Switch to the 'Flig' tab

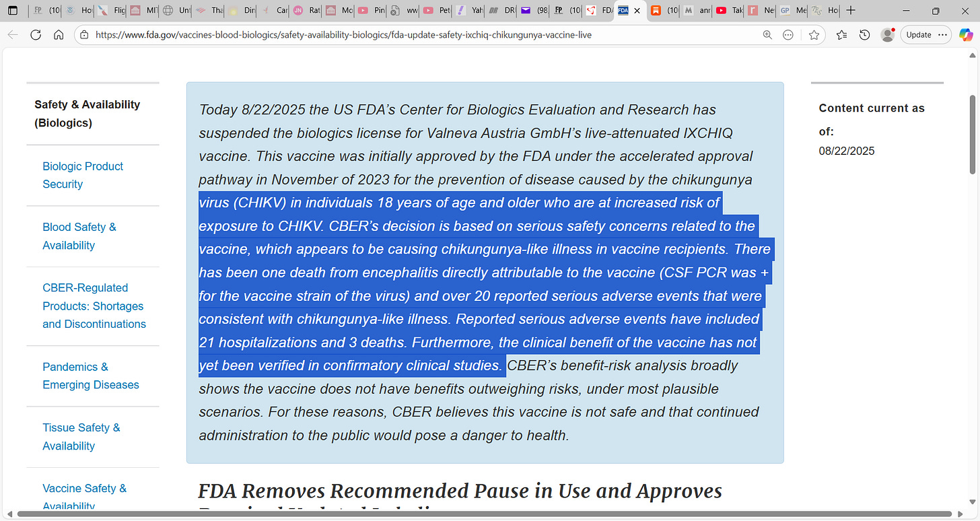(112, 11)
